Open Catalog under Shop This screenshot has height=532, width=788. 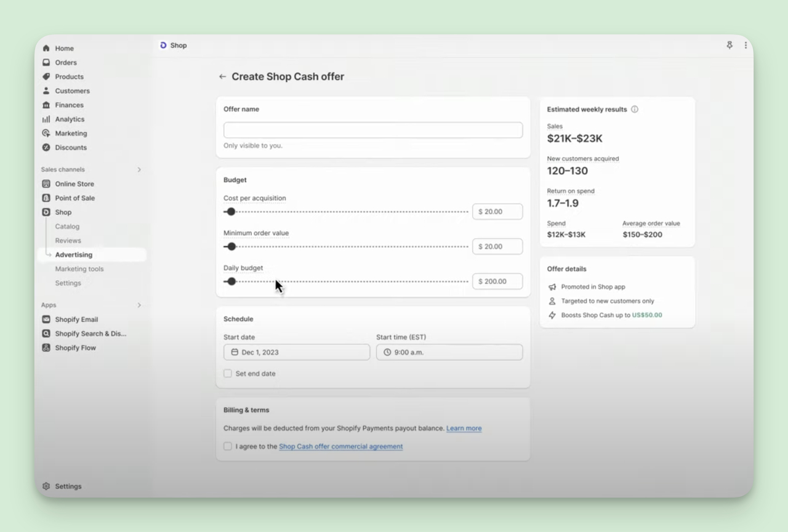click(x=67, y=226)
